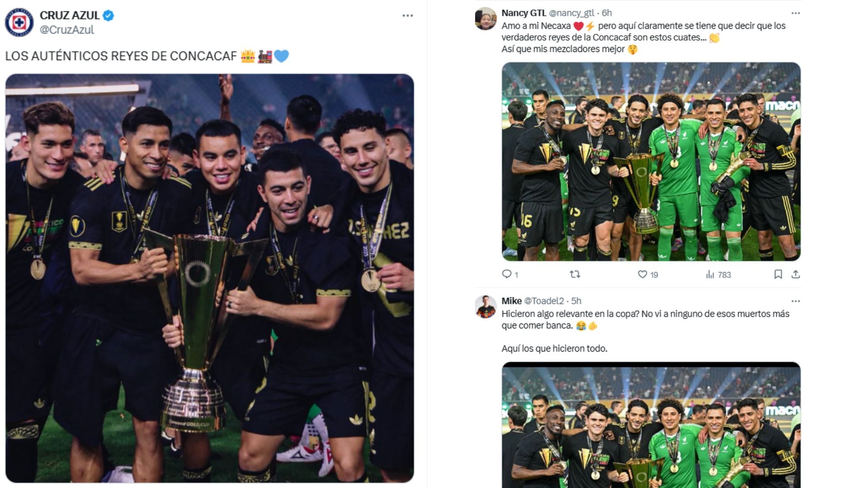
Task: Bookmark Nancy GTL's tweet
Action: pyautogui.click(x=778, y=274)
